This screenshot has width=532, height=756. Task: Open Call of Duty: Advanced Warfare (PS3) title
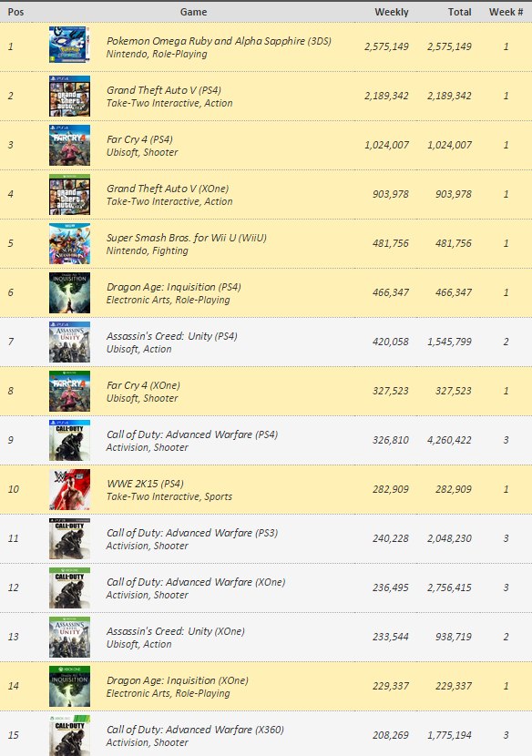tap(192, 533)
